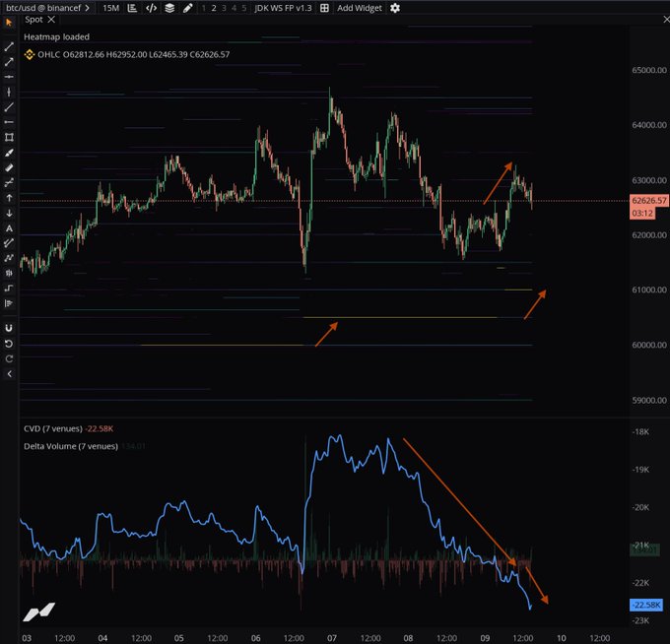Select the text annotation tool
Viewport: 670px width, 644px height.
tap(9, 228)
